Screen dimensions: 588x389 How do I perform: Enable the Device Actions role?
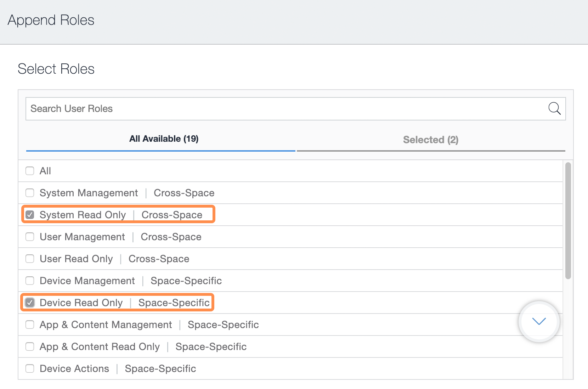[29, 368]
